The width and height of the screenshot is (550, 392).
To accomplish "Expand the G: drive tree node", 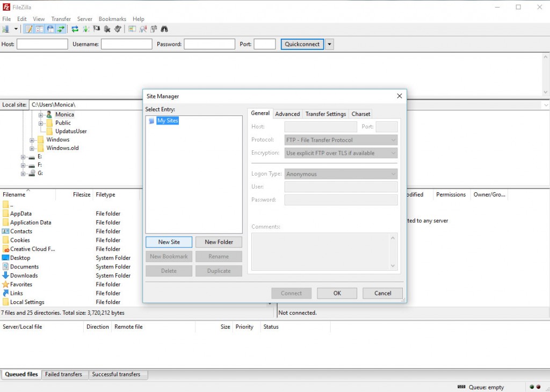I will point(23,173).
